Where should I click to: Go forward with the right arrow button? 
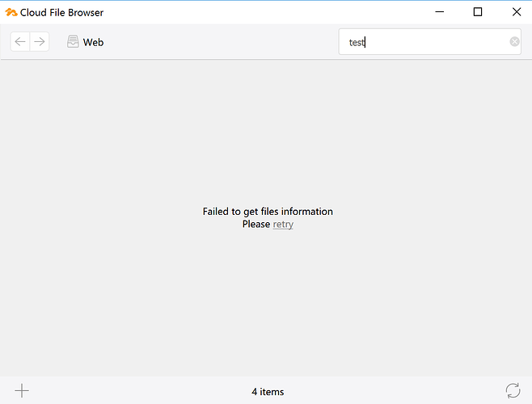[x=39, y=42]
